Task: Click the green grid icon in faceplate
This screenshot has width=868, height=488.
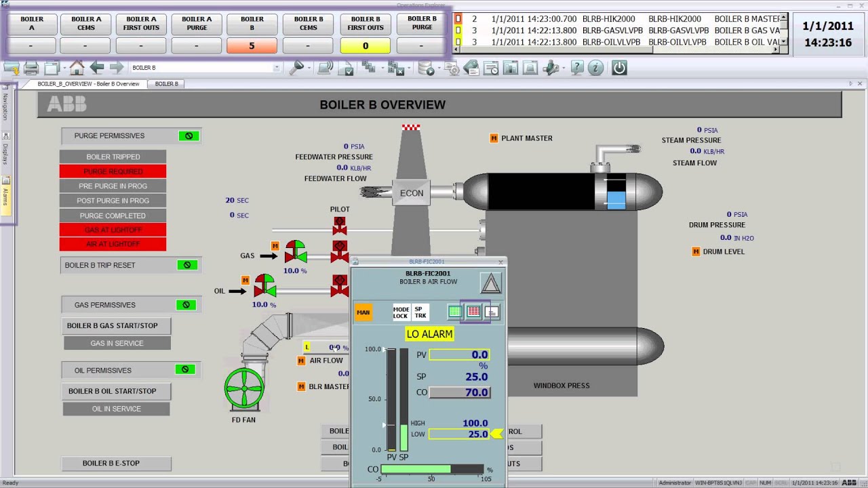Action: (455, 312)
